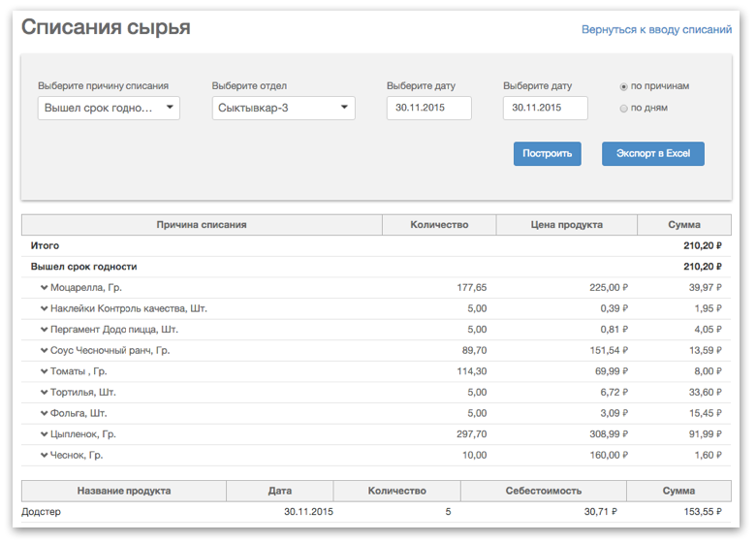756x543 pixels.
Task: Click the second date input field
Action: click(x=546, y=108)
